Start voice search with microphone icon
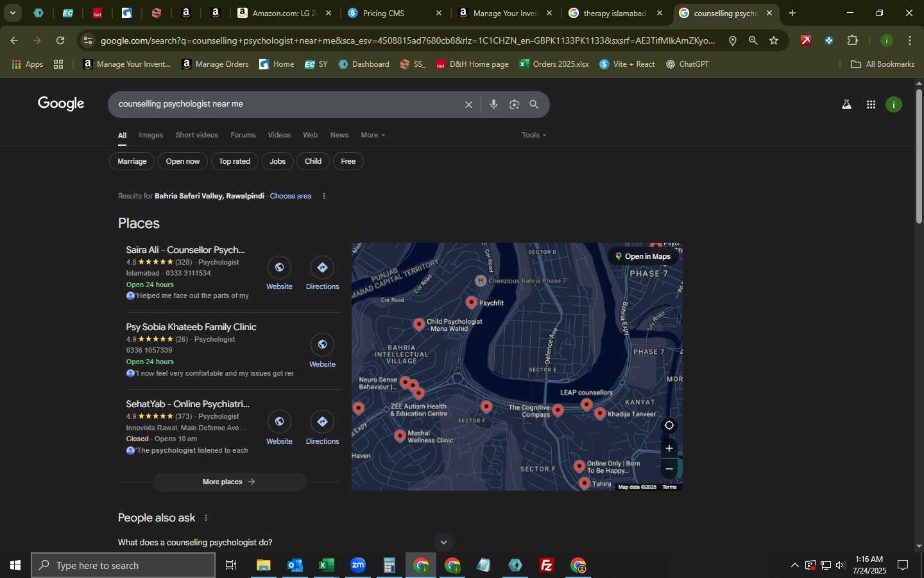 click(493, 105)
